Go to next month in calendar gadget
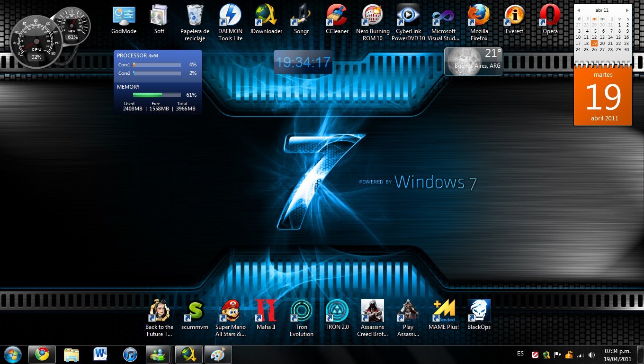Screen dimensions: 644x364 pyautogui.click(x=627, y=10)
